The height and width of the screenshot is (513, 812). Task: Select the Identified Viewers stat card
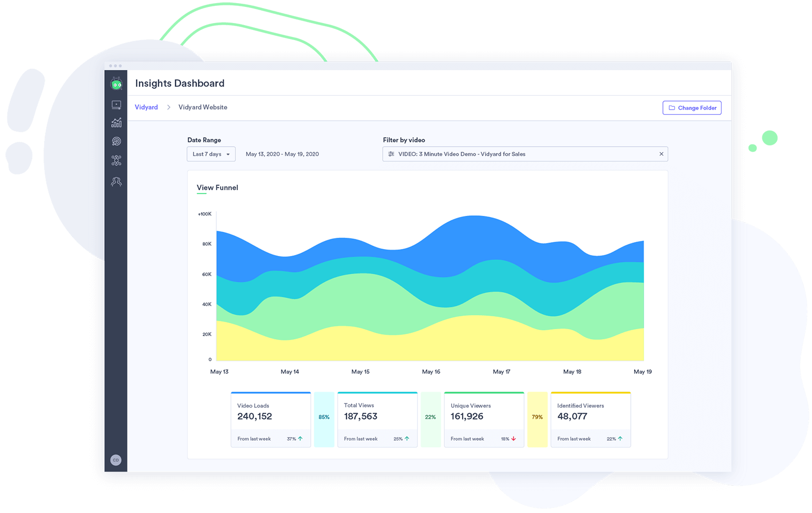click(x=590, y=419)
